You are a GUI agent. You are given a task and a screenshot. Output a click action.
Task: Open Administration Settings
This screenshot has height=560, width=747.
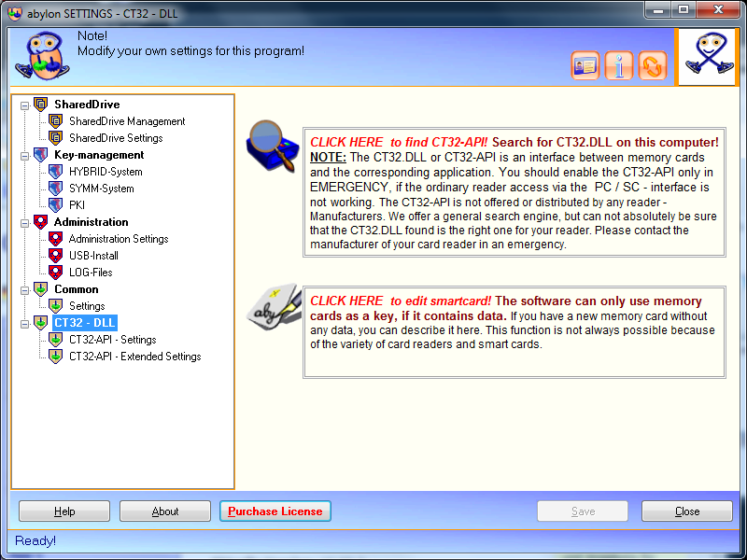tap(119, 239)
